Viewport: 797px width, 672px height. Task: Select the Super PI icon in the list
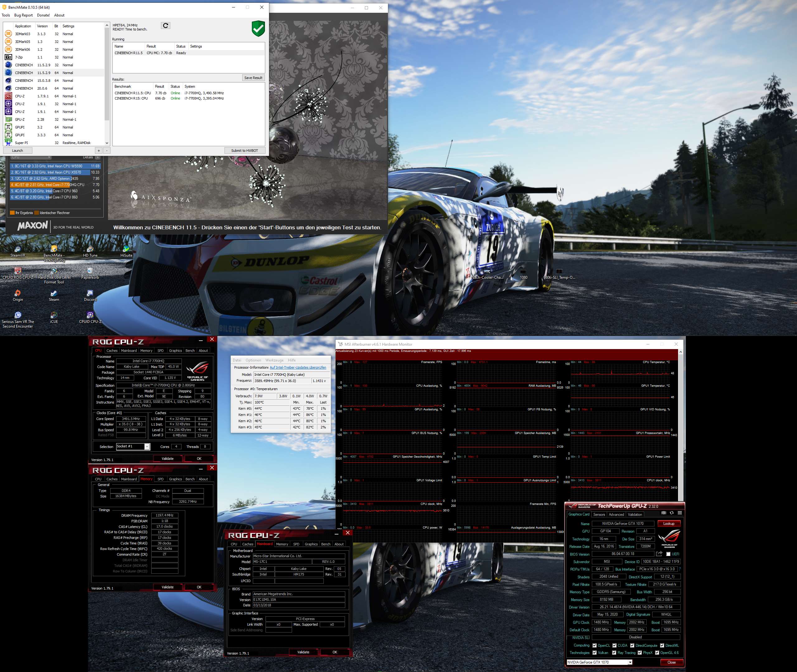point(8,142)
